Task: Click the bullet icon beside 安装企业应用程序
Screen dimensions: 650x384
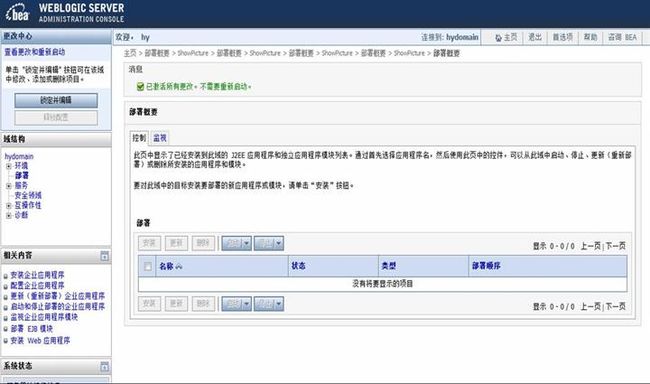Action: (6, 276)
